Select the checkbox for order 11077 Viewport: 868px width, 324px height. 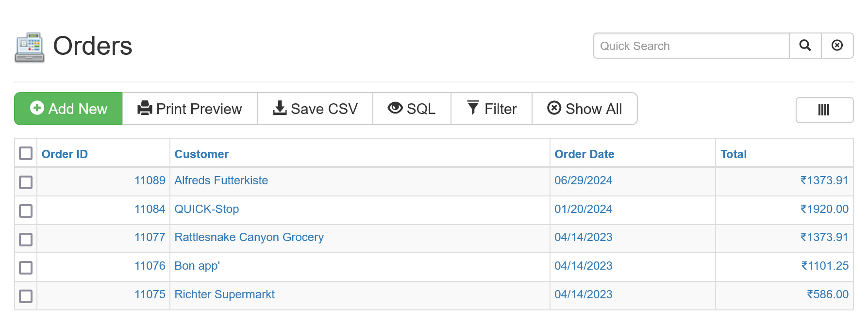tap(26, 239)
